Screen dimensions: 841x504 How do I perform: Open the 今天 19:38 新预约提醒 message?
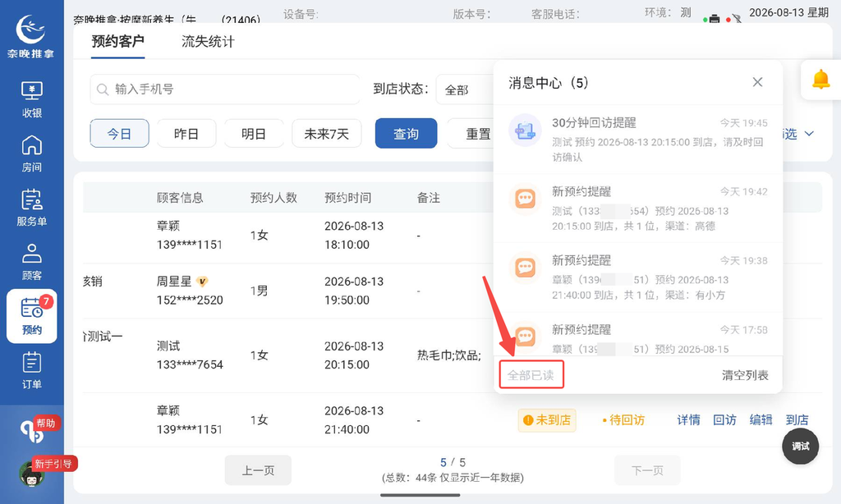(x=637, y=277)
